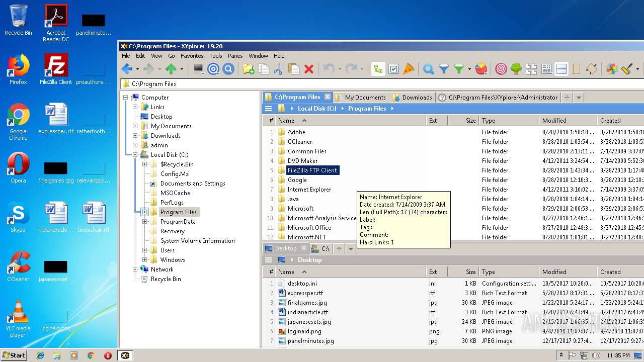Select ProgramData in folder tree
644x362 pixels.
pos(178,222)
